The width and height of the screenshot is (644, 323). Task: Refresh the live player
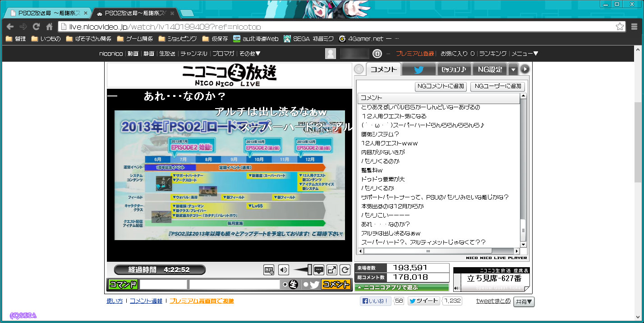pyautogui.click(x=345, y=270)
